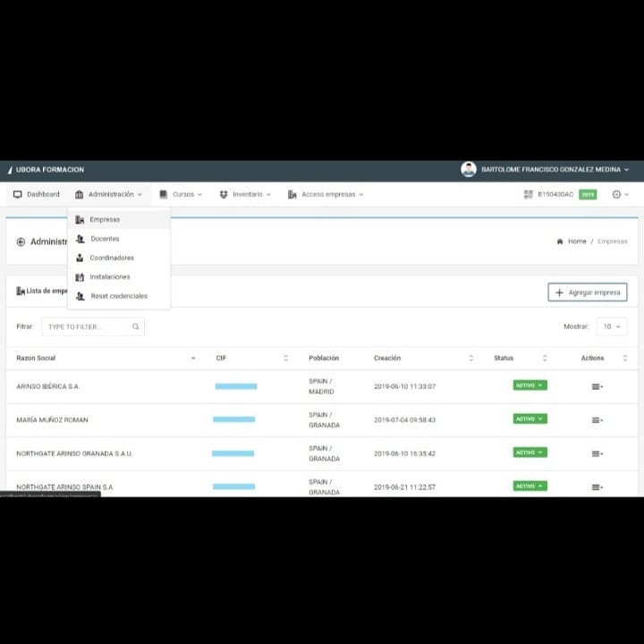Select Coordinadores in the dropdown menu

coord(119,258)
